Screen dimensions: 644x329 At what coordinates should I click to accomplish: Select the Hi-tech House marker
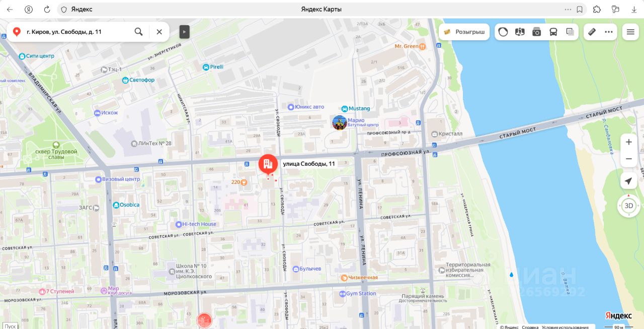tap(179, 224)
